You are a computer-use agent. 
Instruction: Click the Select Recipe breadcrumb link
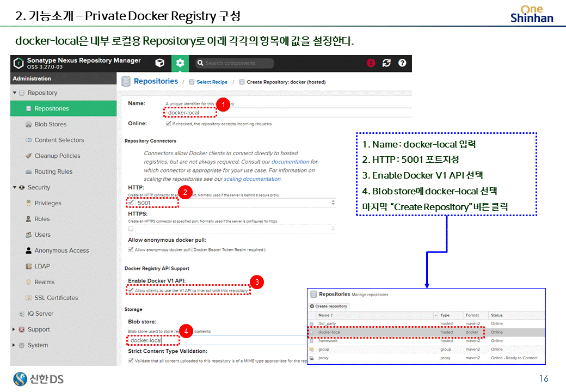coord(212,82)
